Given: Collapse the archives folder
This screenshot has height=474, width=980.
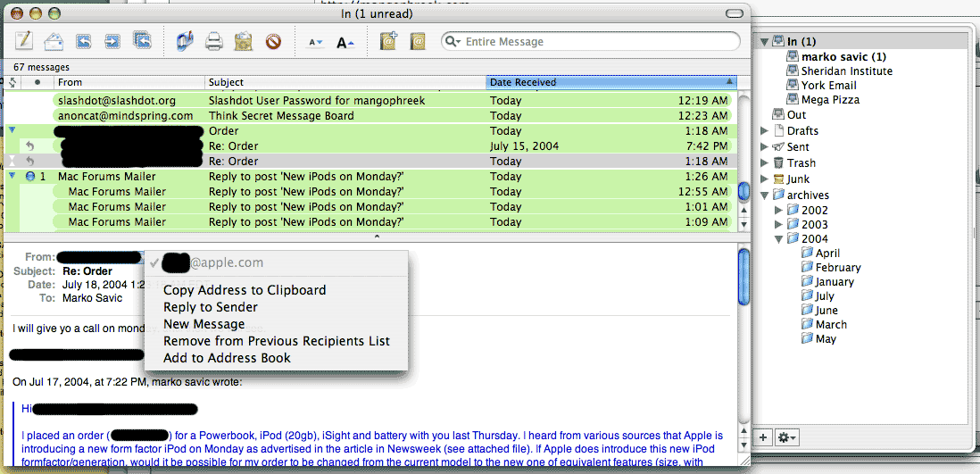Looking at the screenshot, I should pos(764,195).
